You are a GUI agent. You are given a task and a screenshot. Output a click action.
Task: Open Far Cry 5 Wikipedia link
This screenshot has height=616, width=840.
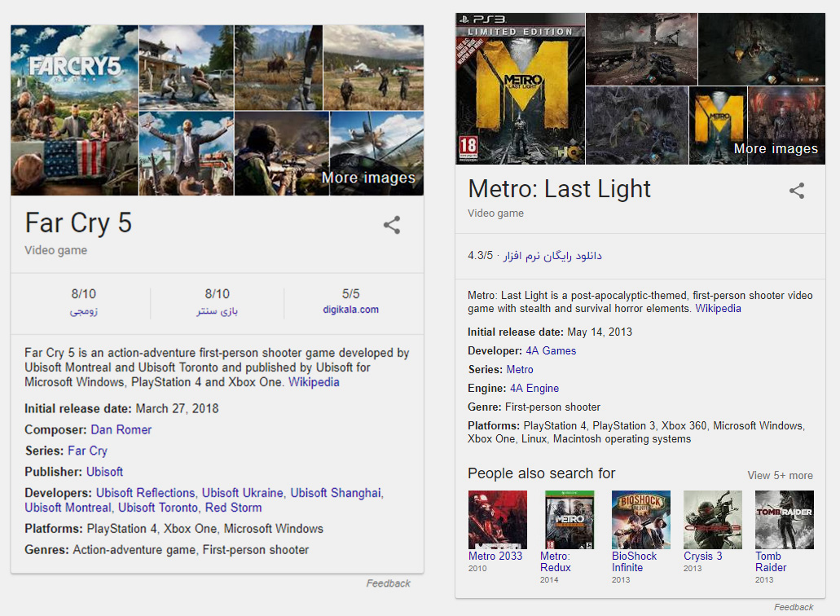coord(314,382)
